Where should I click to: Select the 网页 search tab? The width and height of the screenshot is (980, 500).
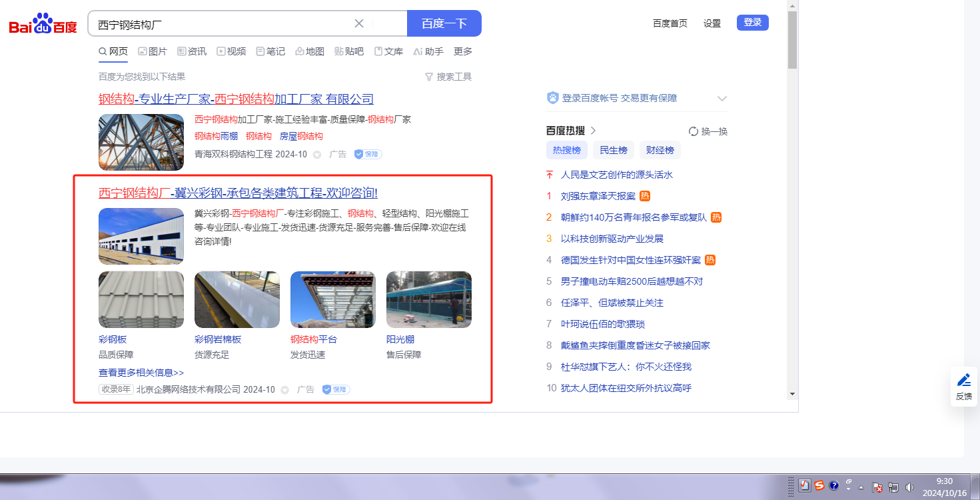[x=113, y=51]
